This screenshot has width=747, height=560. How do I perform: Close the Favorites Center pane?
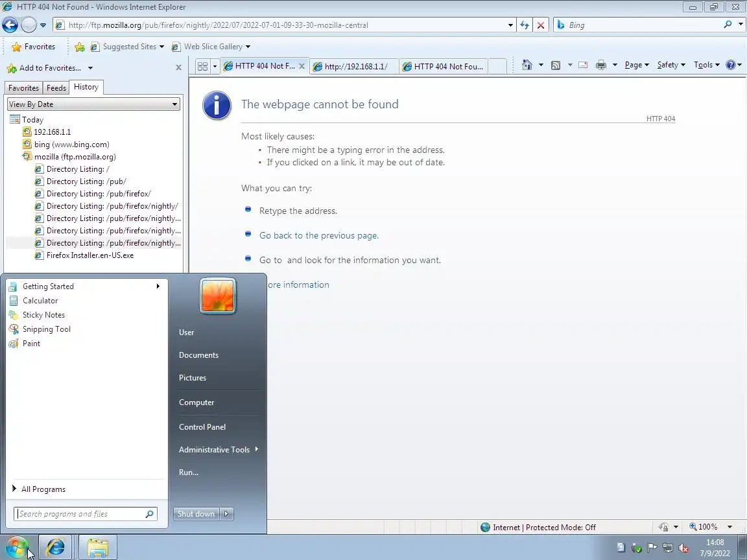click(x=179, y=67)
